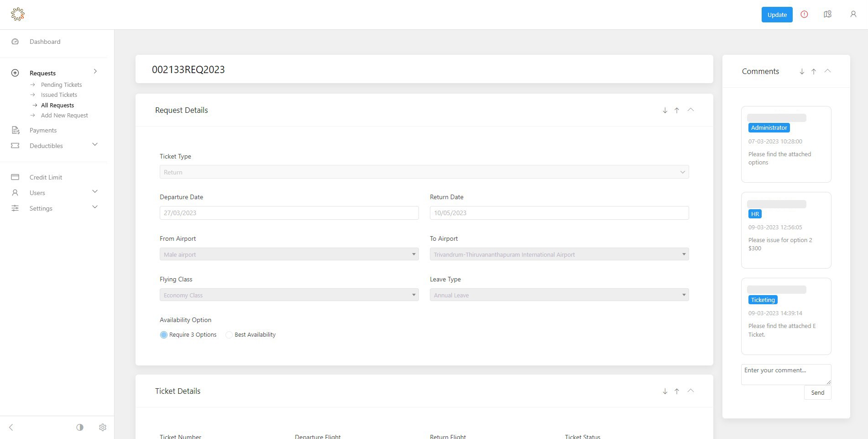Click the Settings sliders icon in sidebar
Viewport: 868px width, 439px height.
[x=15, y=208]
